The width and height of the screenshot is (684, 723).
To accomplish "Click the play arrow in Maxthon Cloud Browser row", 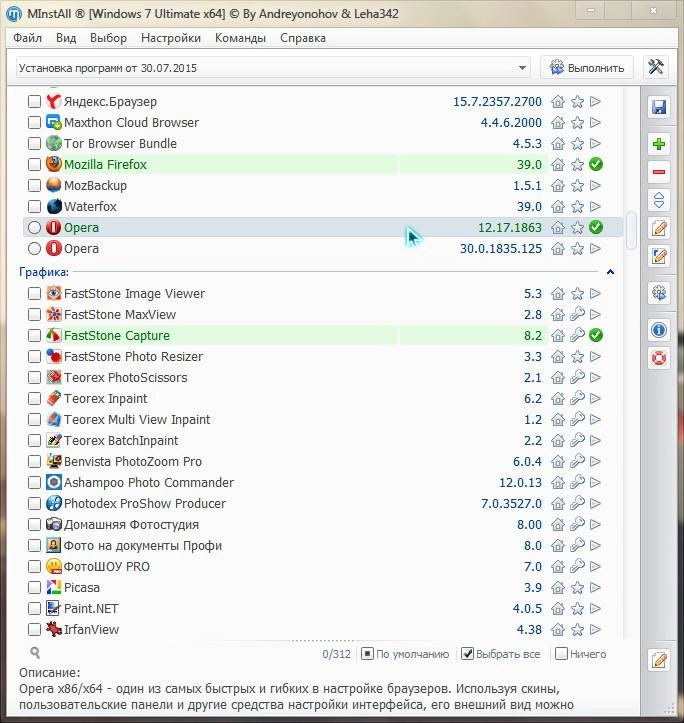I will click(x=595, y=122).
